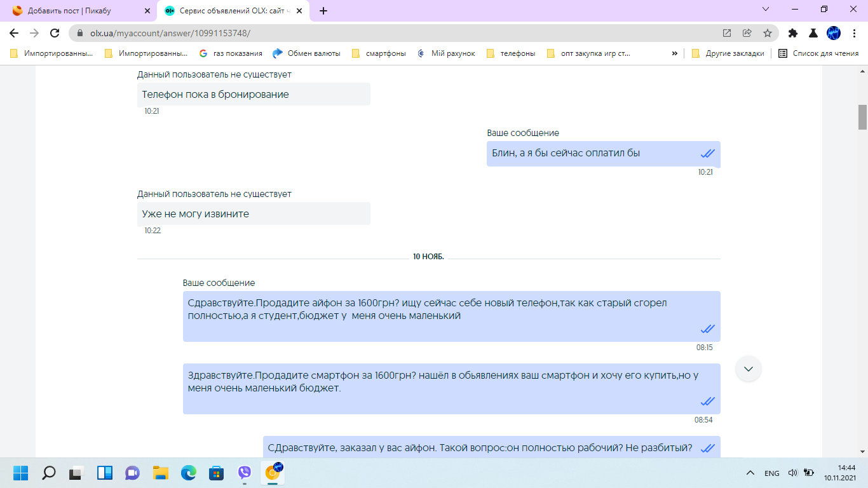868x488 pixels.
Task: Open the Обмен валюты bookmark
Action: tap(306, 53)
